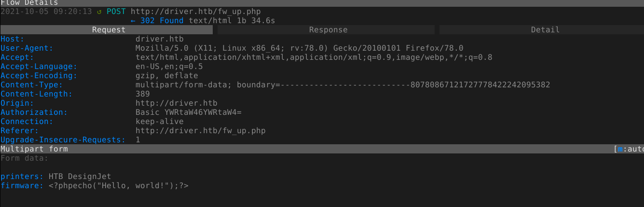Screen dimensions: 644x207
Task: Click the Origin header value
Action: coord(176,103)
